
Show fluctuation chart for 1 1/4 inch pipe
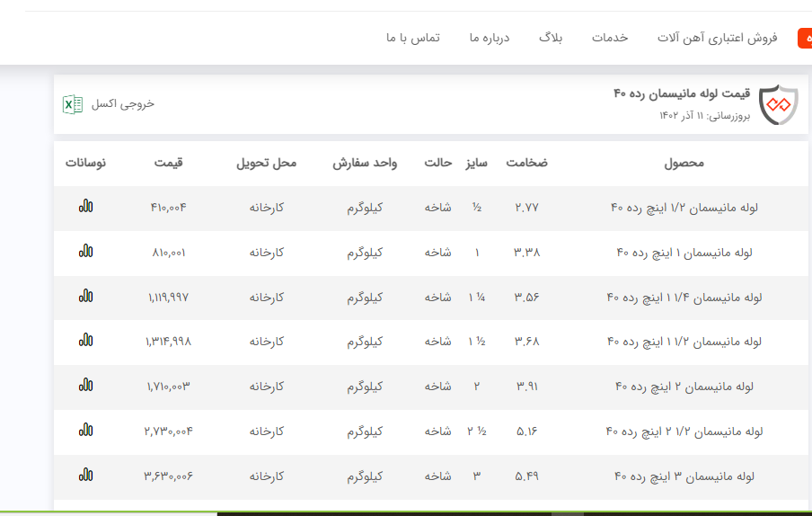[x=85, y=296]
